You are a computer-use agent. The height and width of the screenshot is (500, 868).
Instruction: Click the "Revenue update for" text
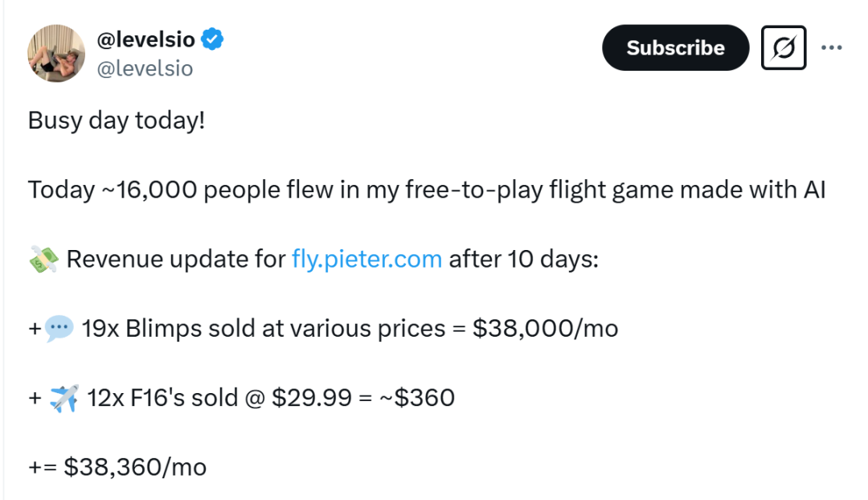(176, 259)
